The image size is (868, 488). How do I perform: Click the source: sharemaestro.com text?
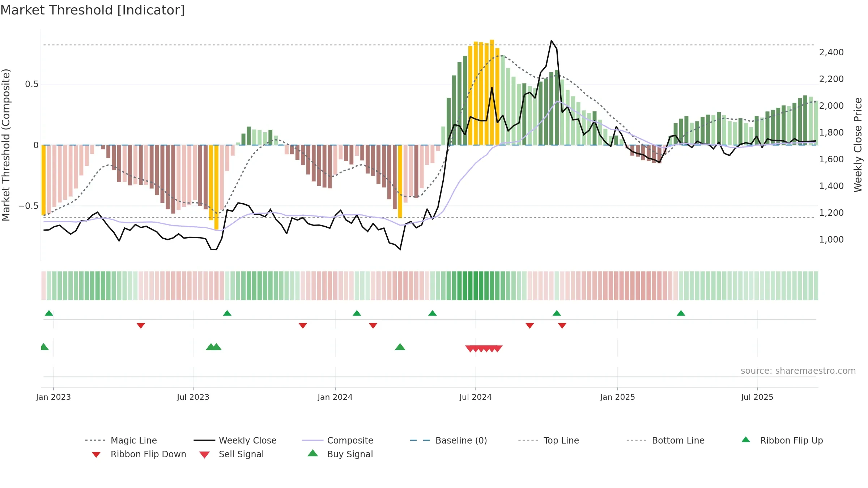[x=798, y=371]
